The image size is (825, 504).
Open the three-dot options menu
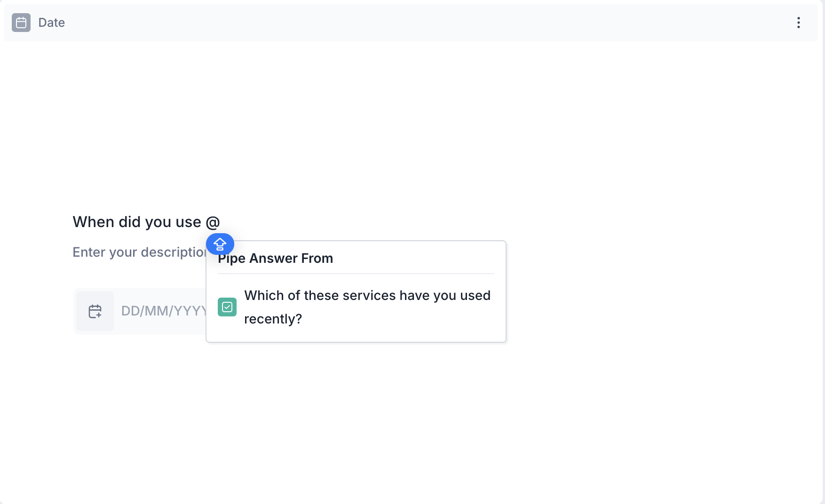pyautogui.click(x=798, y=23)
